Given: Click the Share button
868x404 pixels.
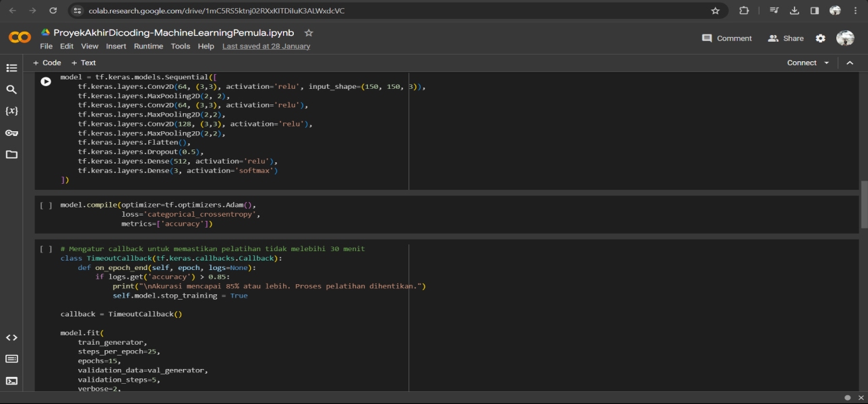Looking at the screenshot, I should tap(786, 38).
